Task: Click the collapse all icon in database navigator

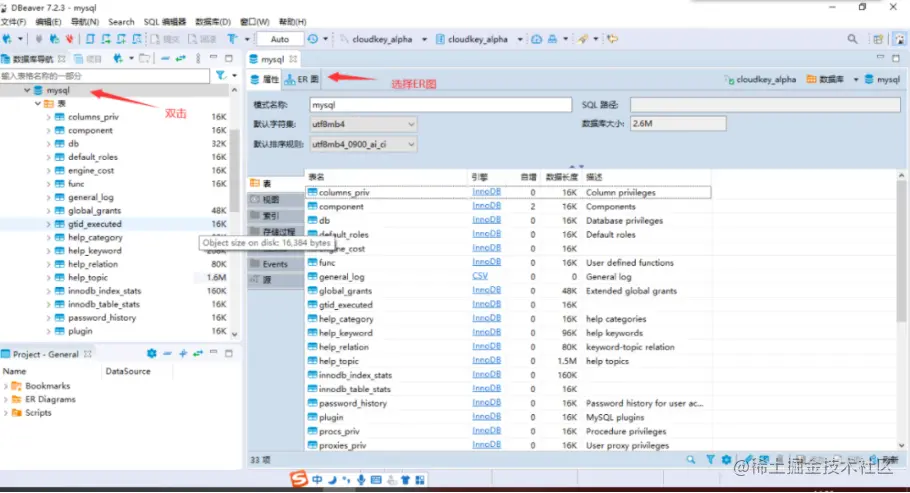Action: [165, 59]
